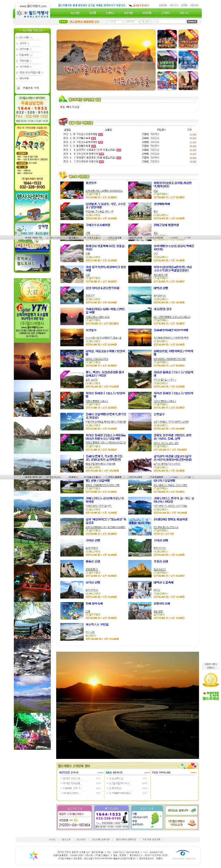Click the X icon beside 전체상품 목록
The image size is (221, 868).
tap(19, 88)
